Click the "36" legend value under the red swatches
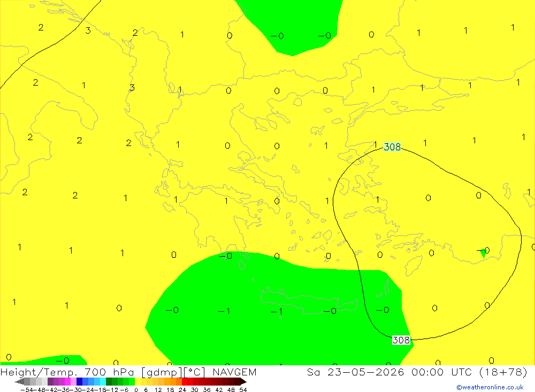The image size is (535, 392). click(207, 390)
